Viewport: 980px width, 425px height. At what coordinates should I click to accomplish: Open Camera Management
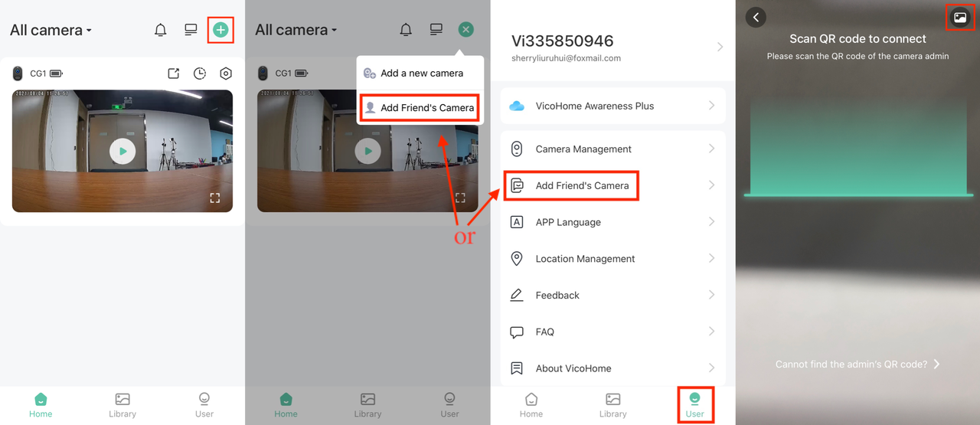tap(613, 149)
